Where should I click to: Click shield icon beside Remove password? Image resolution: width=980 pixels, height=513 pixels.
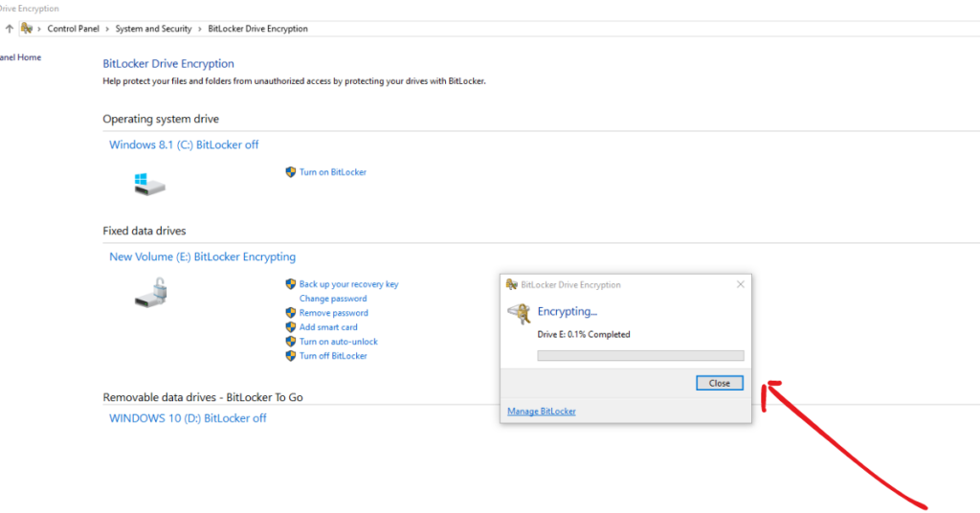pos(291,313)
